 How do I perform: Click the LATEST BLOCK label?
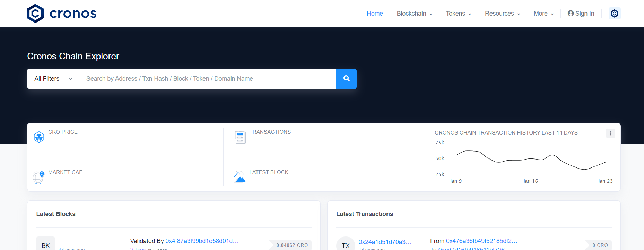point(269,172)
